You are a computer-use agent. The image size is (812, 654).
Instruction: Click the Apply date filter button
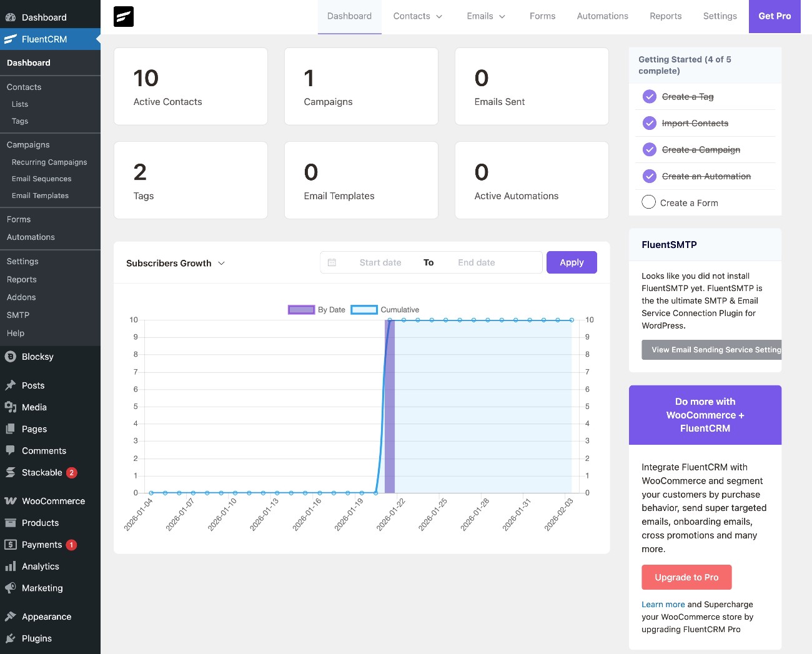[572, 262]
